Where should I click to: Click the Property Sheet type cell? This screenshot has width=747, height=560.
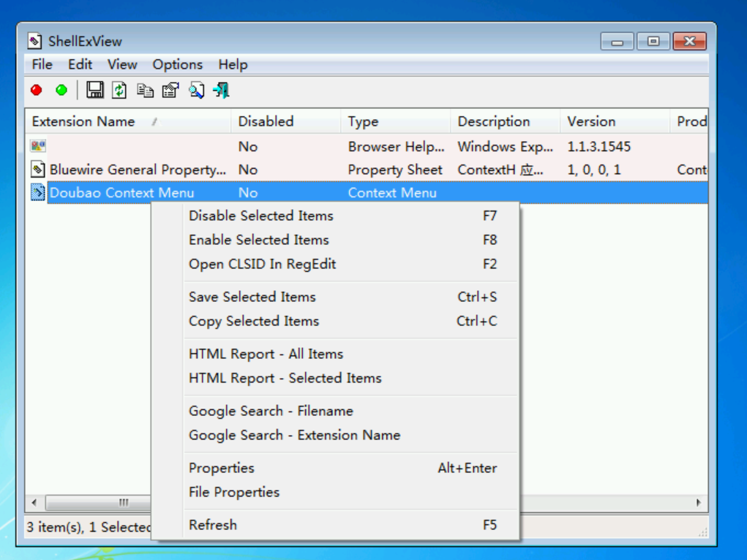coord(395,170)
